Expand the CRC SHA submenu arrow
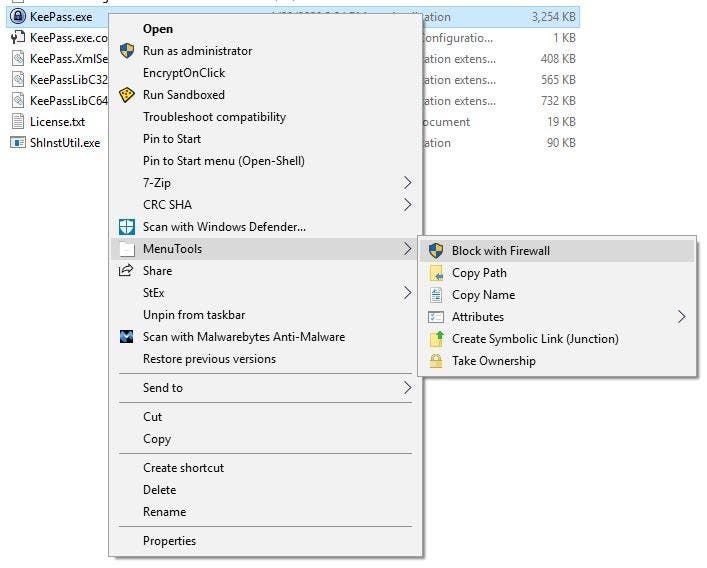This screenshot has height=568, width=707. 407,205
